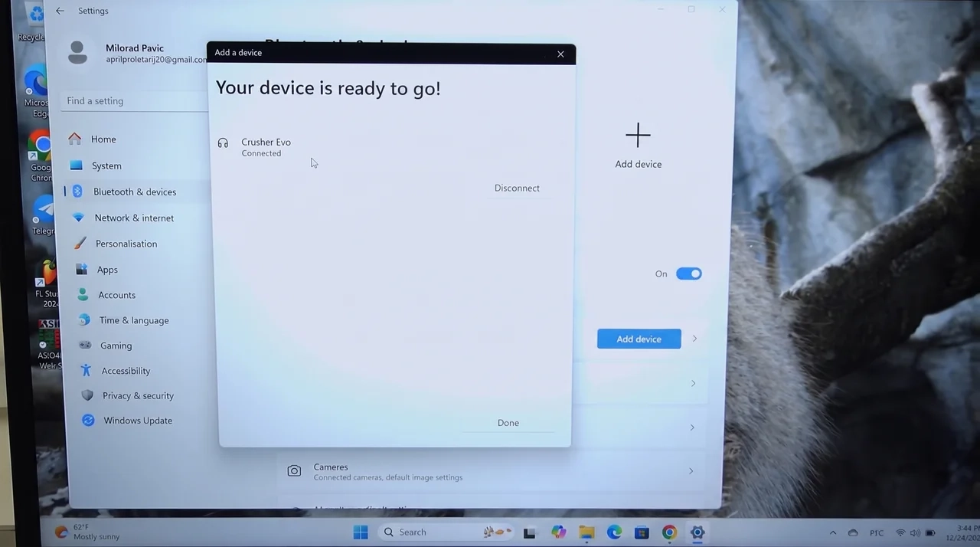The width and height of the screenshot is (980, 547).
Task: Click the Bluetooth icon in the sidebar
Action: [77, 192]
